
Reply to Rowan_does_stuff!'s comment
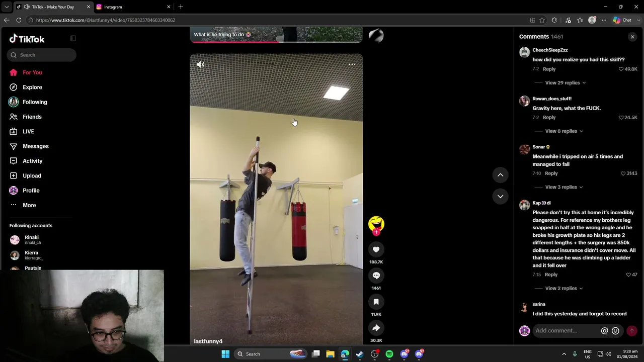[549, 118]
